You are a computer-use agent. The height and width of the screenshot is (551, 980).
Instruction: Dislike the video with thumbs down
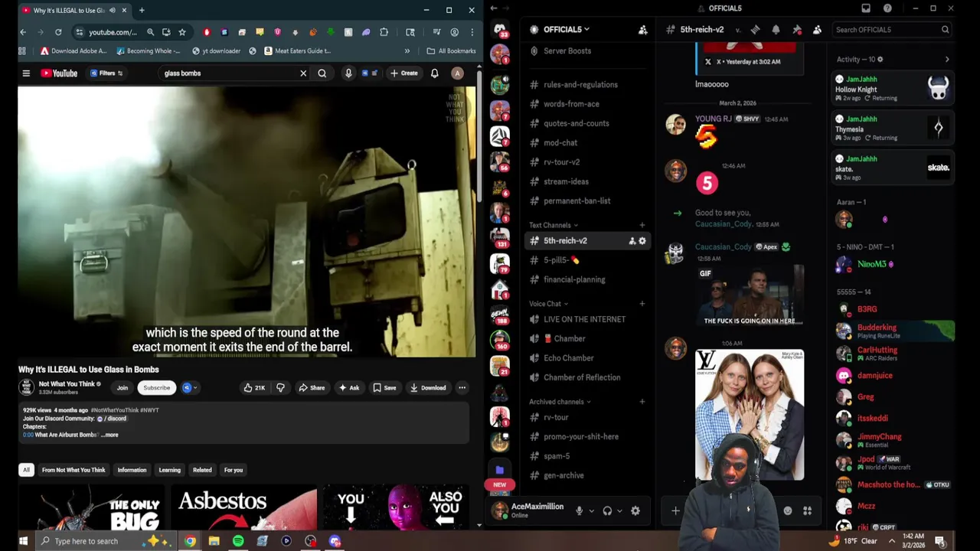point(280,388)
